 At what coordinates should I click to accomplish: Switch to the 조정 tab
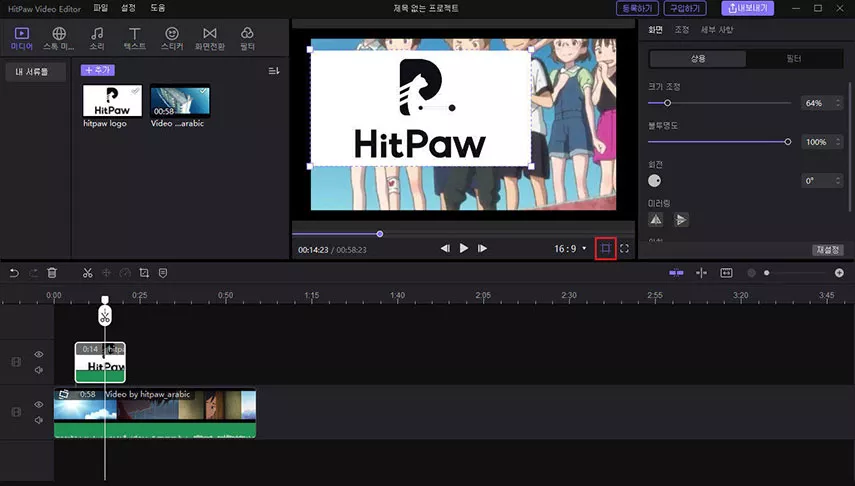(x=682, y=30)
